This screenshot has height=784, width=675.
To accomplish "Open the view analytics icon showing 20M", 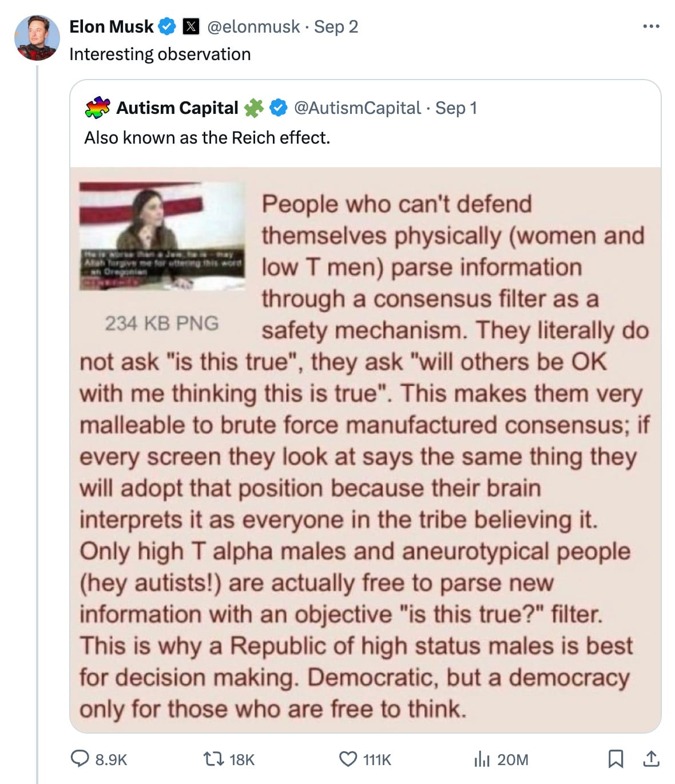I will (482, 759).
